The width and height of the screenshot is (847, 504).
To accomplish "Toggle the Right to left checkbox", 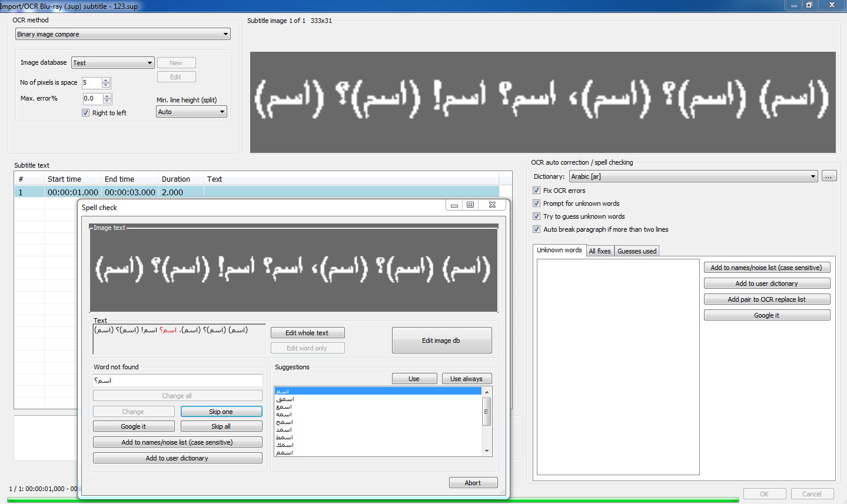I will (86, 113).
